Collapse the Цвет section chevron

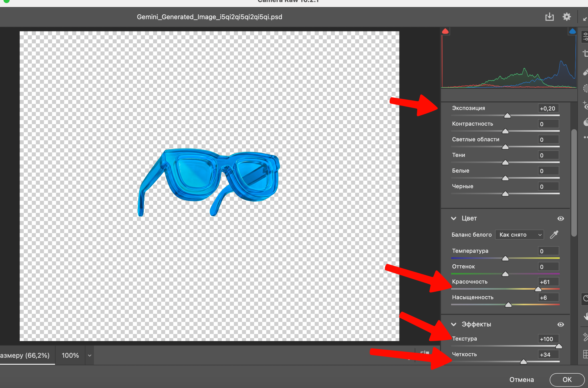[x=454, y=218]
